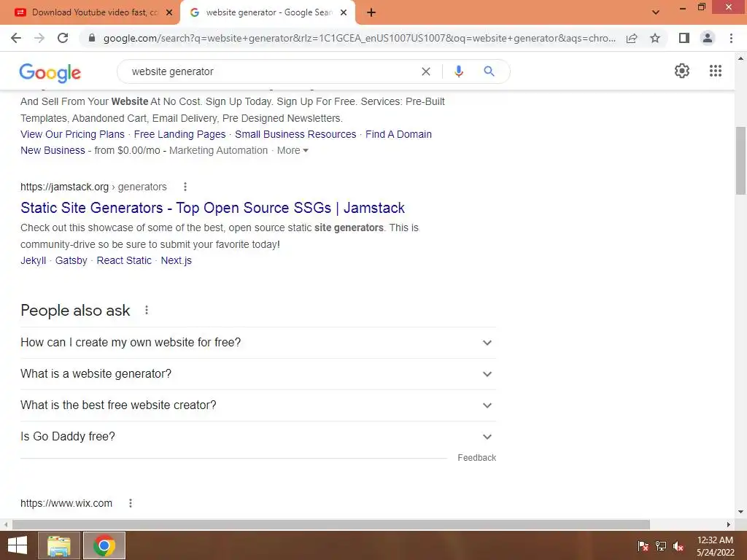Open Google quick settings gear
The height and width of the screenshot is (560, 747).
click(x=682, y=71)
